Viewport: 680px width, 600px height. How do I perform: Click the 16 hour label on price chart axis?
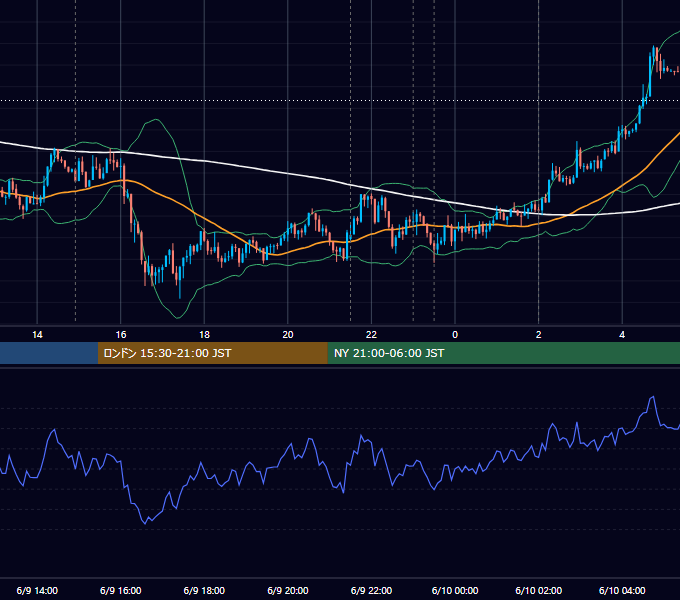[x=121, y=335]
